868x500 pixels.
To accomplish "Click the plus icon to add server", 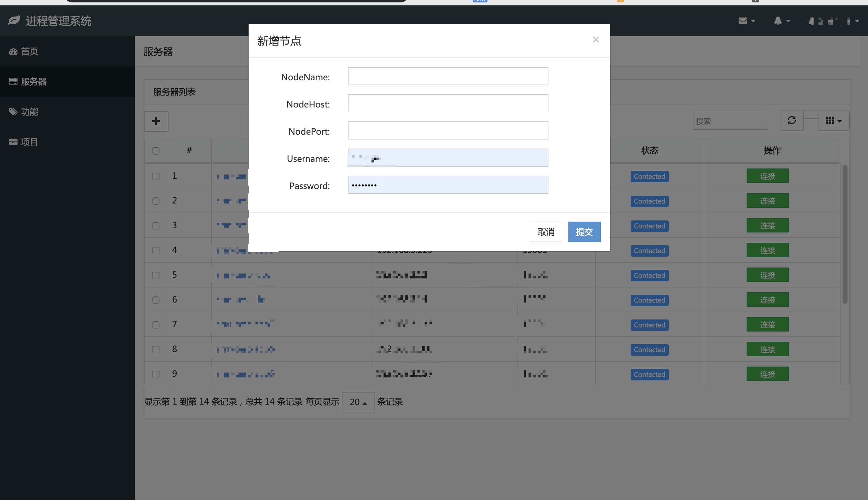I will (156, 121).
